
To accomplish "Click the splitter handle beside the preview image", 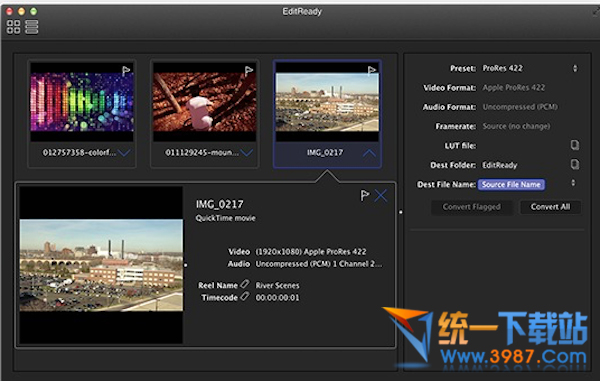I will pyautogui.click(x=186, y=265).
